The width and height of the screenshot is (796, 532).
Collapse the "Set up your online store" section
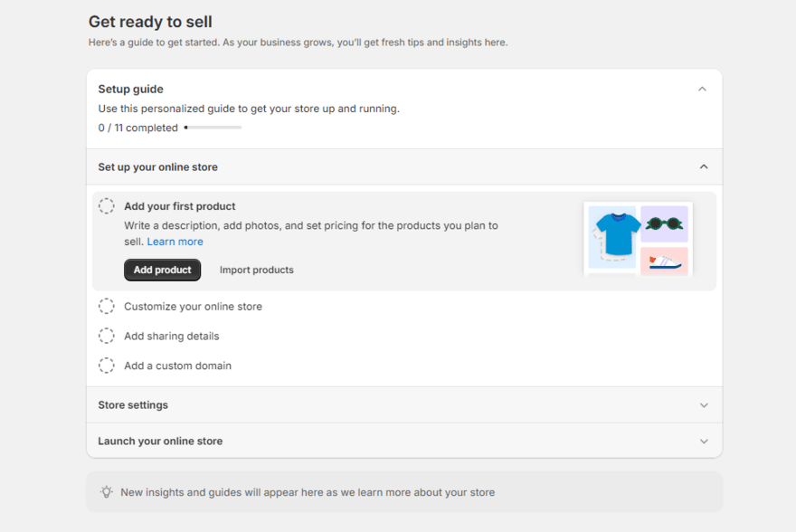703,166
